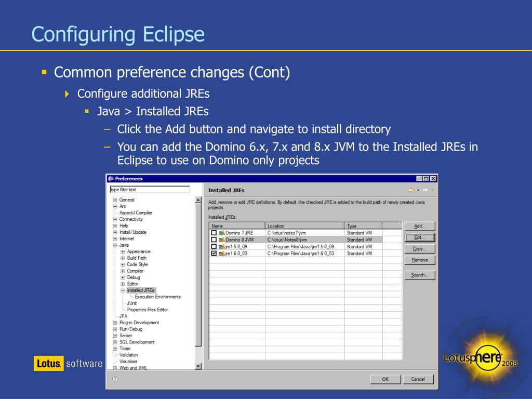532x399 pixels.
Task: Select Run/Debug in the tree
Action: (131, 329)
